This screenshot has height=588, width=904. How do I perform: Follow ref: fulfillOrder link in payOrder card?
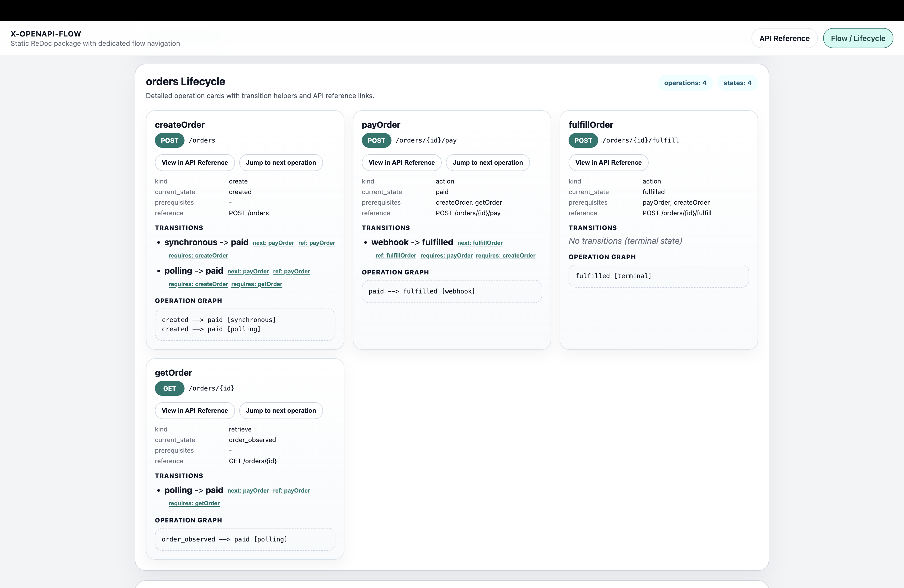[395, 256]
